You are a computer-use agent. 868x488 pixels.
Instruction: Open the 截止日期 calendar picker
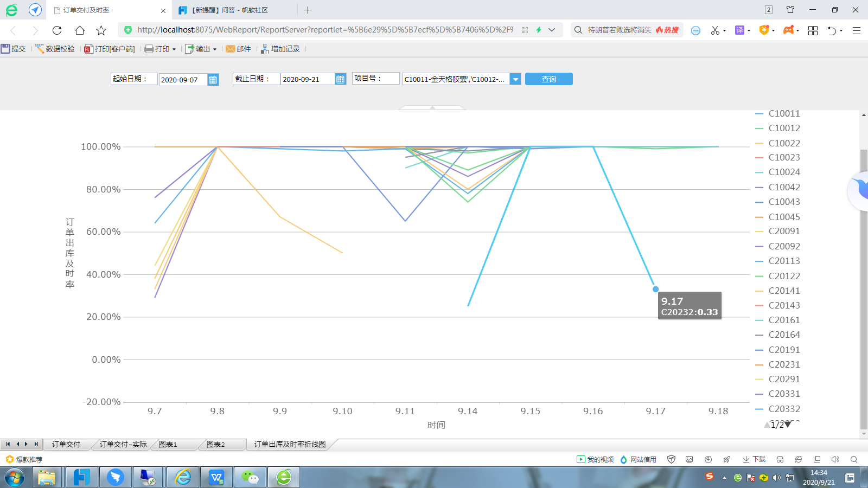(x=341, y=79)
